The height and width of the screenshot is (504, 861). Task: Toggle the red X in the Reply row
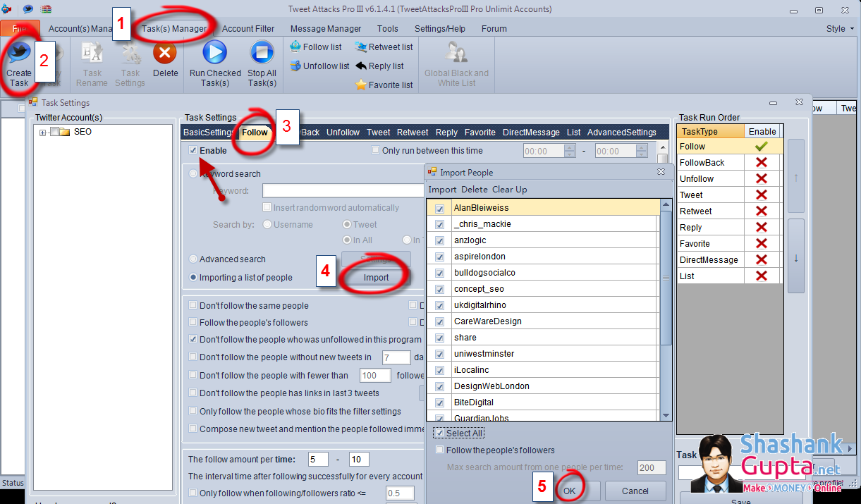pos(761,228)
